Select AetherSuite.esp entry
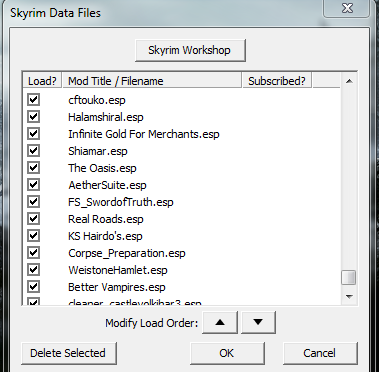379x372 pixels. click(x=107, y=185)
